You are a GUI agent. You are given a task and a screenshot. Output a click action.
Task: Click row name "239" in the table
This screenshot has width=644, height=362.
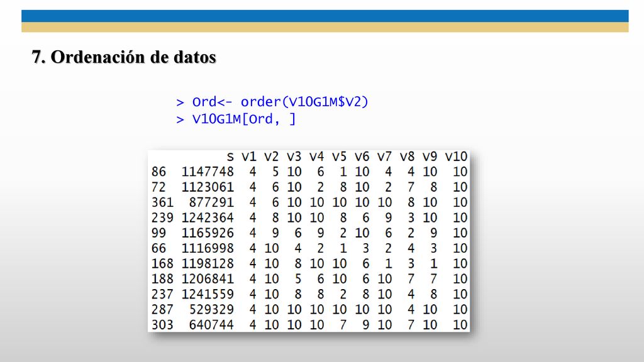(x=162, y=217)
